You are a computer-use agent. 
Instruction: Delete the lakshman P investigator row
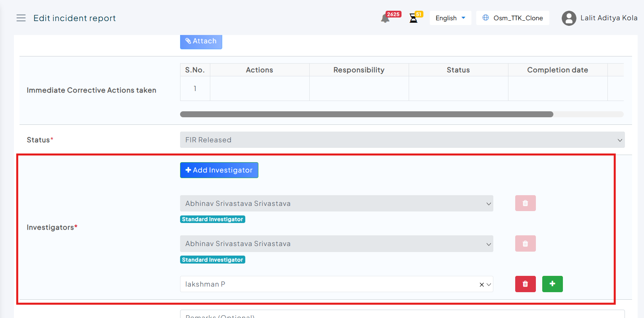pyautogui.click(x=525, y=284)
